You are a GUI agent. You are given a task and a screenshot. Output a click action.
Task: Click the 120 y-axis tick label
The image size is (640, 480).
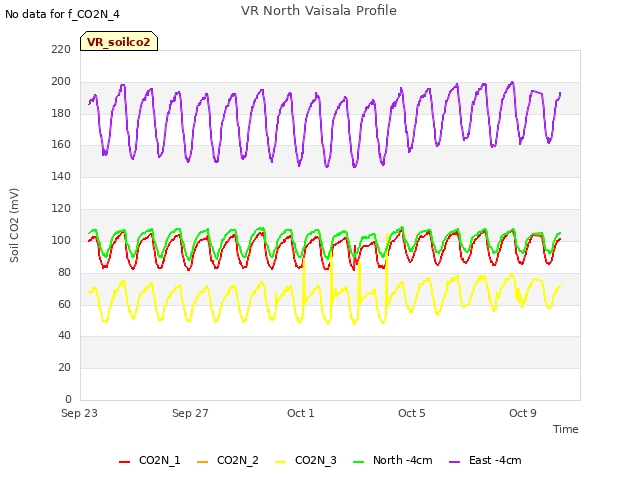click(61, 208)
